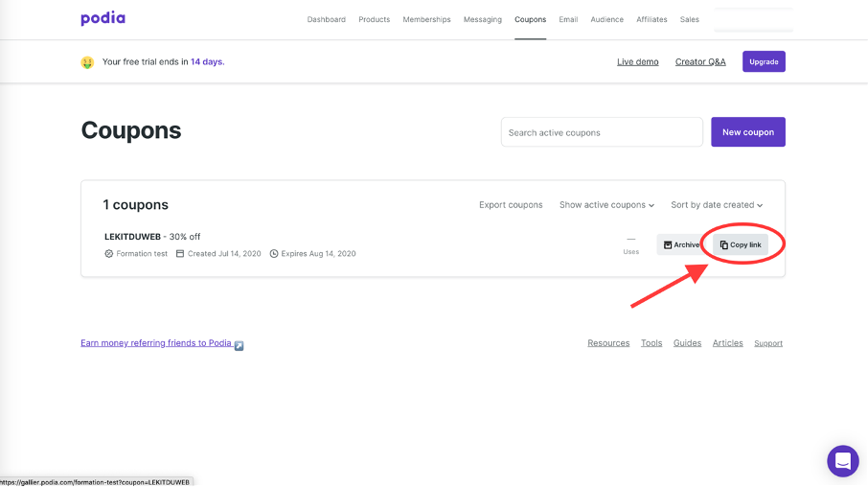The height and width of the screenshot is (487, 868).
Task: Click the LEKITDUWEB coupon name
Action: [132, 237]
